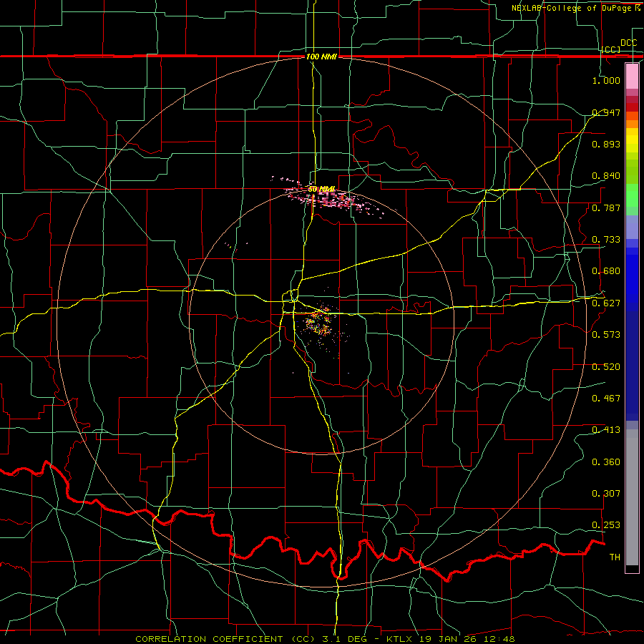Select the 0.893 scale value
This screenshot has height=644, width=644.
606,144
